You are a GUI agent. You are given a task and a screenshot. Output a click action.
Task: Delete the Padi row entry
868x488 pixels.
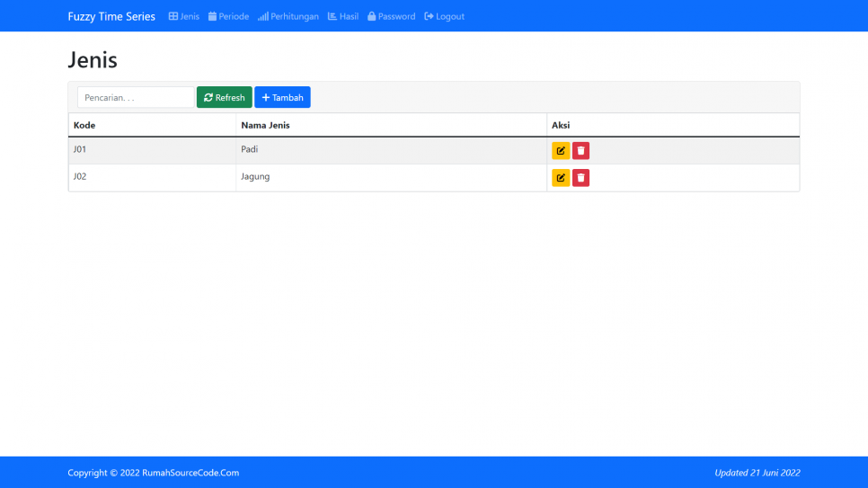(580, 151)
